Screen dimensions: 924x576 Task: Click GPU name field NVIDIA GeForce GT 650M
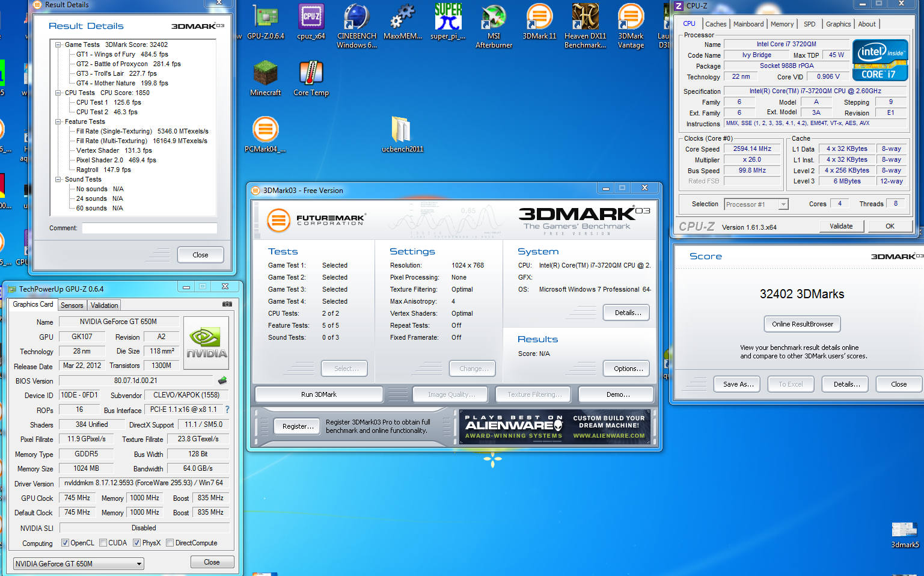point(118,322)
